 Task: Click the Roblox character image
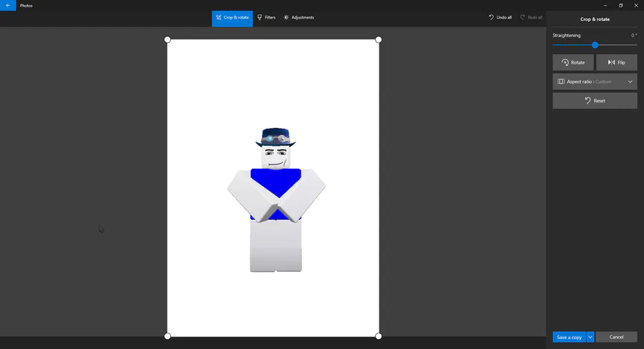(276, 200)
